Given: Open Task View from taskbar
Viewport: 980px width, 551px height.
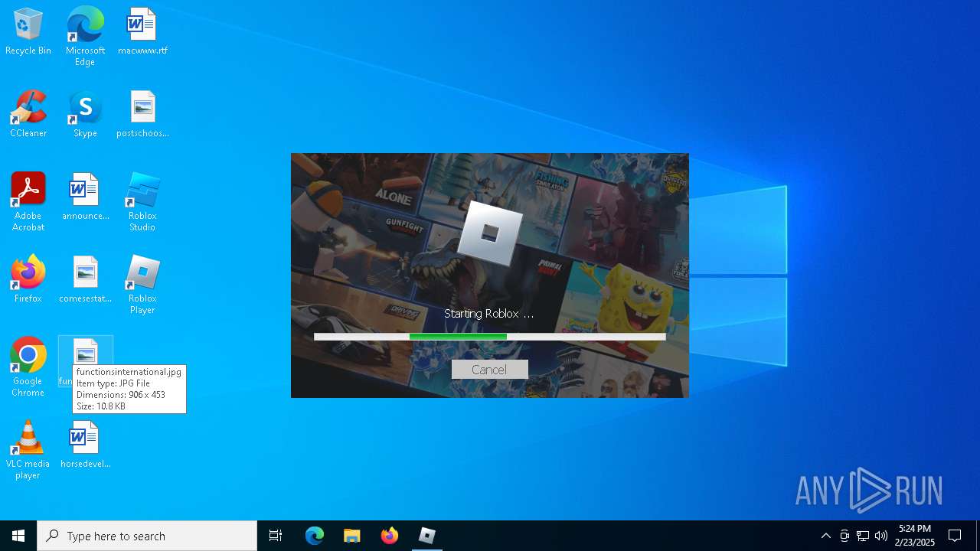Looking at the screenshot, I should (x=276, y=536).
